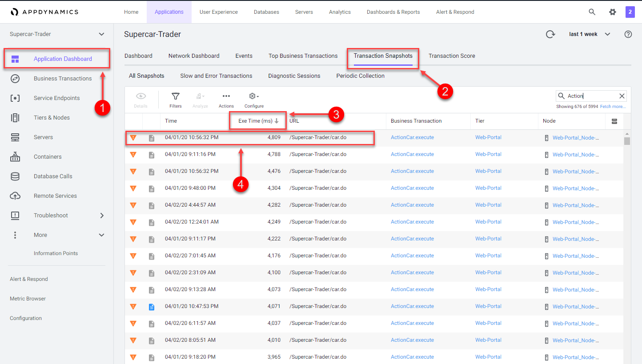Click the AppDynamics logo
642x364 pixels.
click(44, 12)
